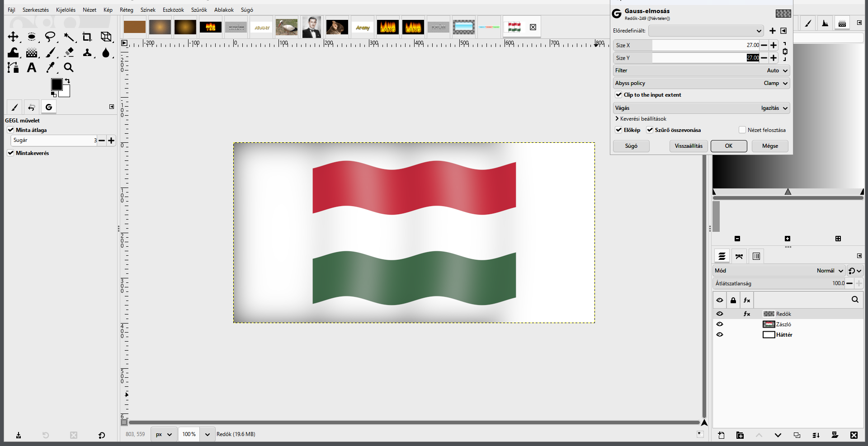Viewport: 868px width, 446px height.
Task: Click the black foreground color swatch
Action: (x=57, y=85)
